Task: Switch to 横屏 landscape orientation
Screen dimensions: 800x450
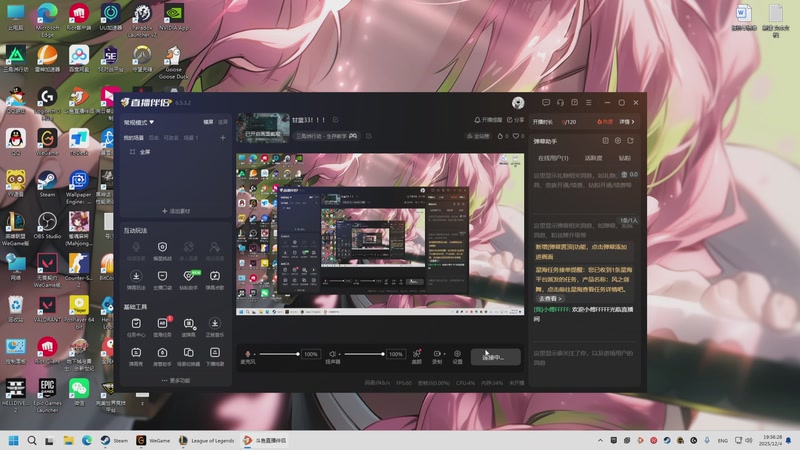Action: [208, 122]
